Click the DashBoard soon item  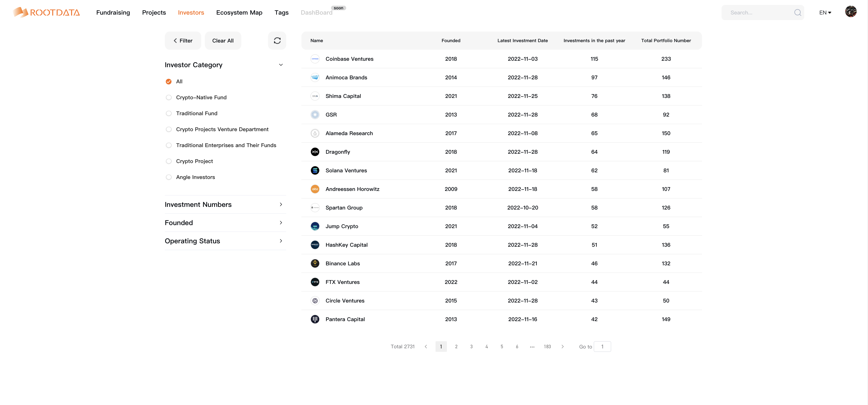tap(316, 13)
